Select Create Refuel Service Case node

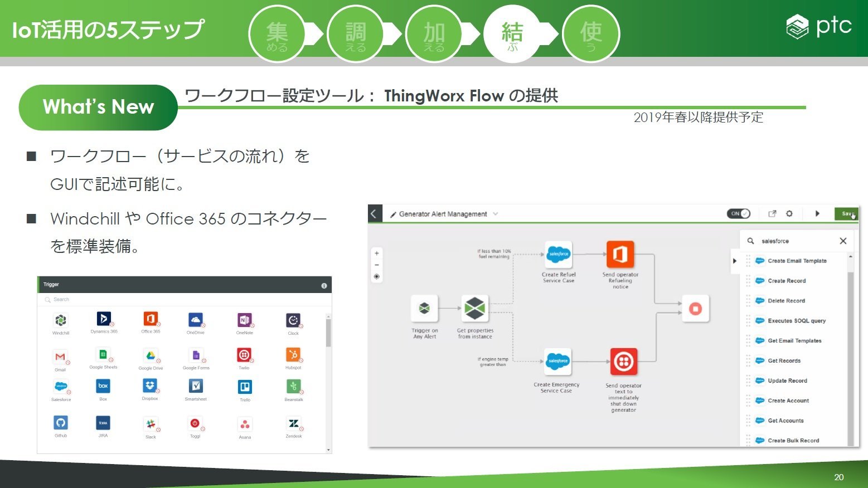pos(559,255)
